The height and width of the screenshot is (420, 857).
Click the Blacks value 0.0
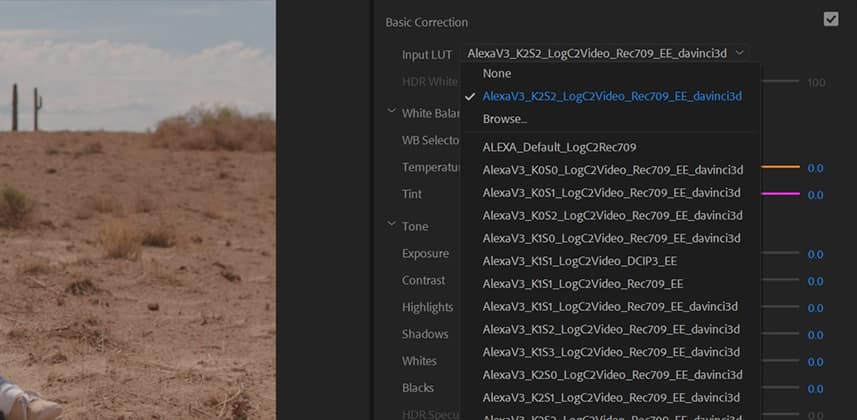pos(815,389)
